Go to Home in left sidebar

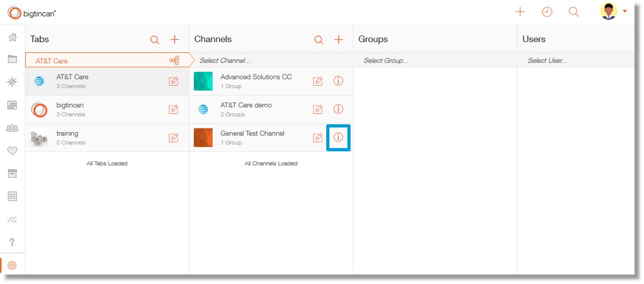tap(12, 37)
